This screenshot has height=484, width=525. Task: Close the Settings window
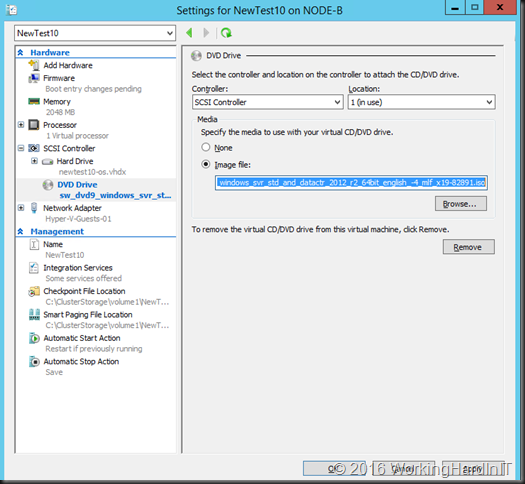click(500, 7)
